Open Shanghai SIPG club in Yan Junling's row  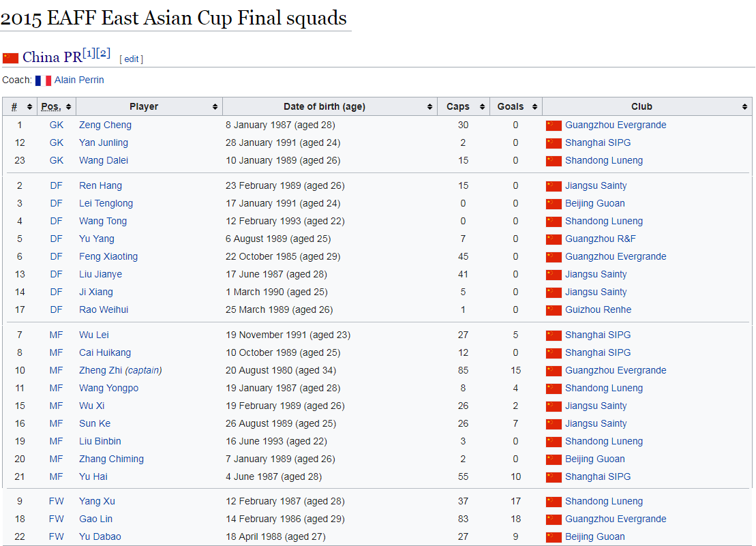click(x=598, y=142)
